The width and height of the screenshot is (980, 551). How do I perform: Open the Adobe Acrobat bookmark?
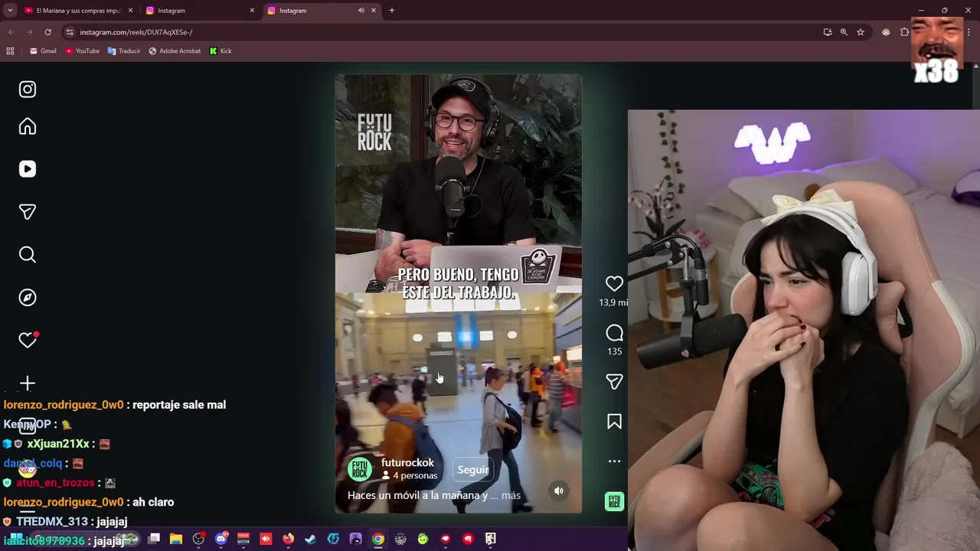pos(175,51)
